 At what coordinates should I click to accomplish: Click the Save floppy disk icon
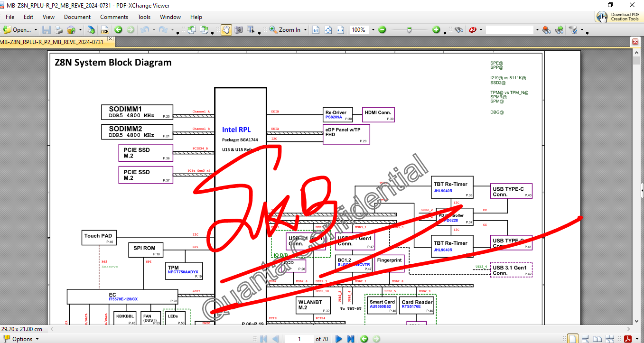click(x=47, y=30)
